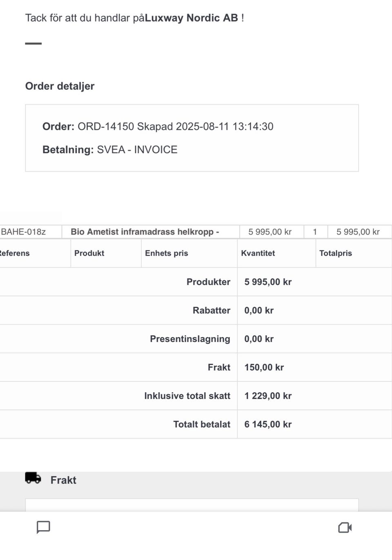Click the Rabatter row label
Viewport: 392px width, 560px height.
coord(211,310)
